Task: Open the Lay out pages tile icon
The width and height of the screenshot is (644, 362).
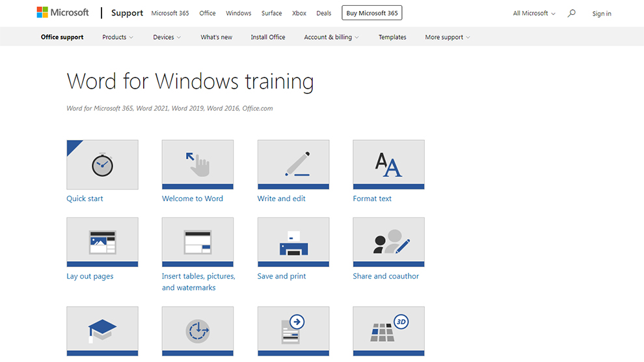Action: coord(102,242)
